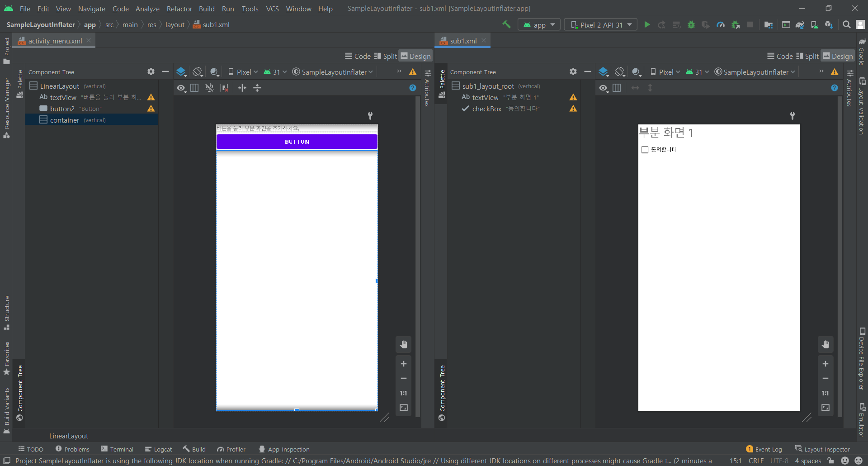The image size is (868, 466).
Task: Click the purple BUTTON in the layout preview
Action: [x=297, y=142]
